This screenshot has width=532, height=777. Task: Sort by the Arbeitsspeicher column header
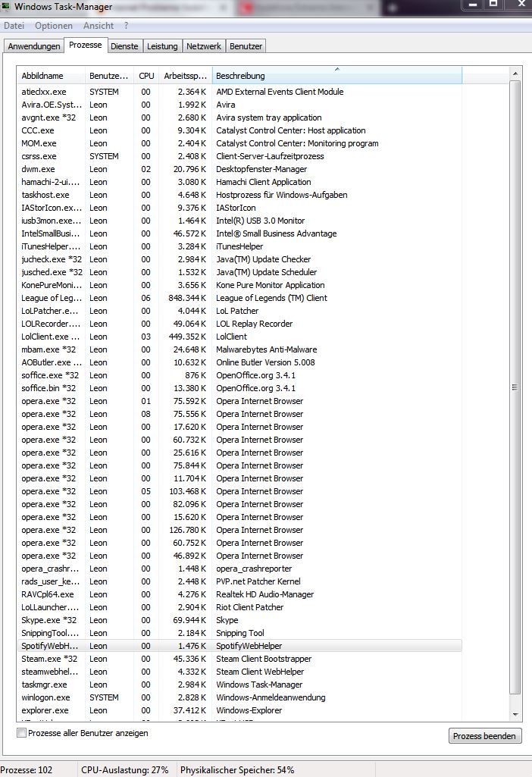(185, 76)
